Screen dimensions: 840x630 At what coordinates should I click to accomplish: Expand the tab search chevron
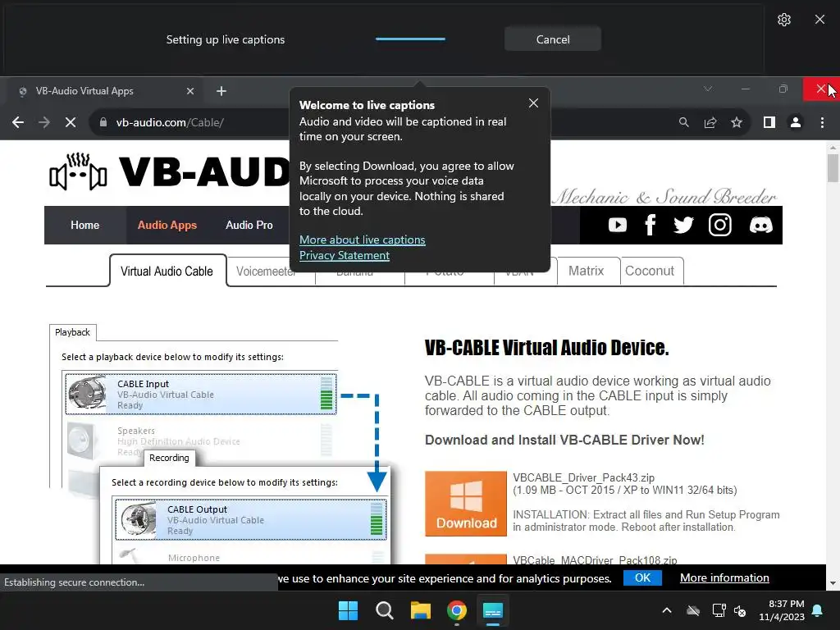[x=708, y=89]
